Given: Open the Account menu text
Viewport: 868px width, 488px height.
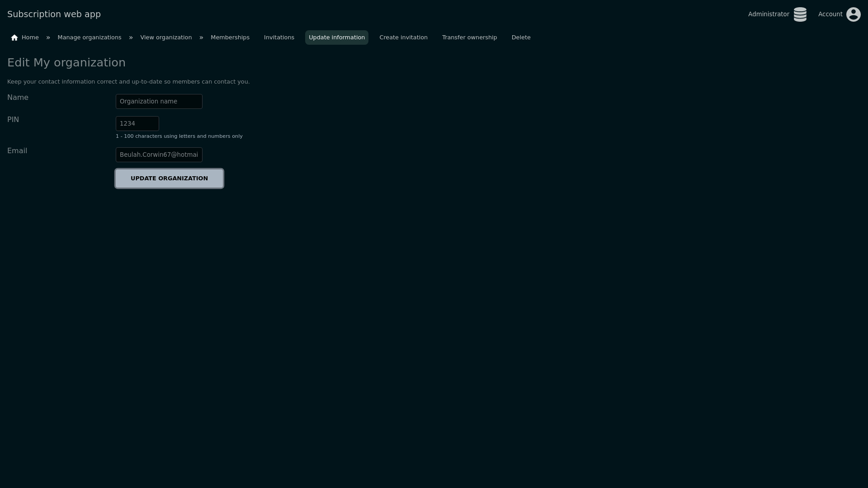Looking at the screenshot, I should pos(830,14).
